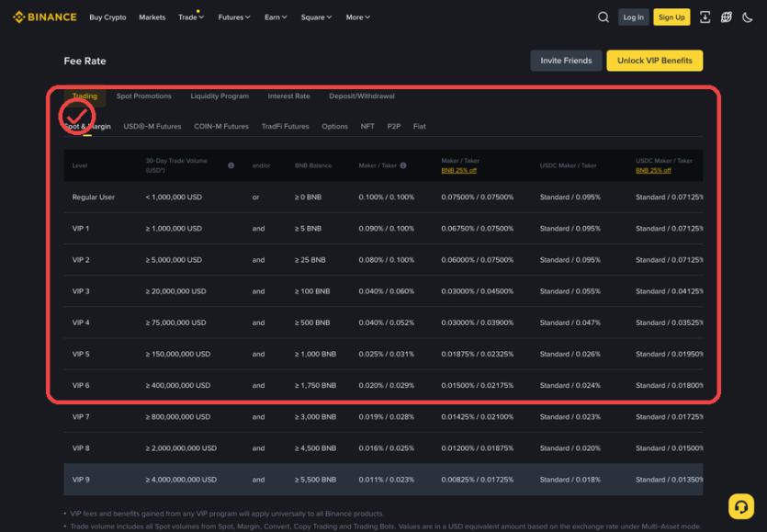Click '≥ 1,750 BNB' balance cell
This screenshot has height=532, width=767.
[315, 385]
